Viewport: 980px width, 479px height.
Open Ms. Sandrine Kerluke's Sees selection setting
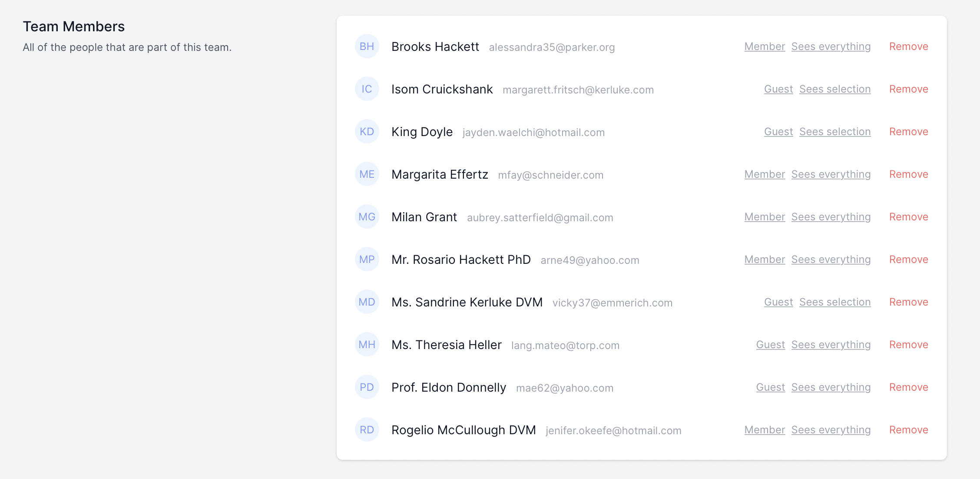[x=835, y=302]
